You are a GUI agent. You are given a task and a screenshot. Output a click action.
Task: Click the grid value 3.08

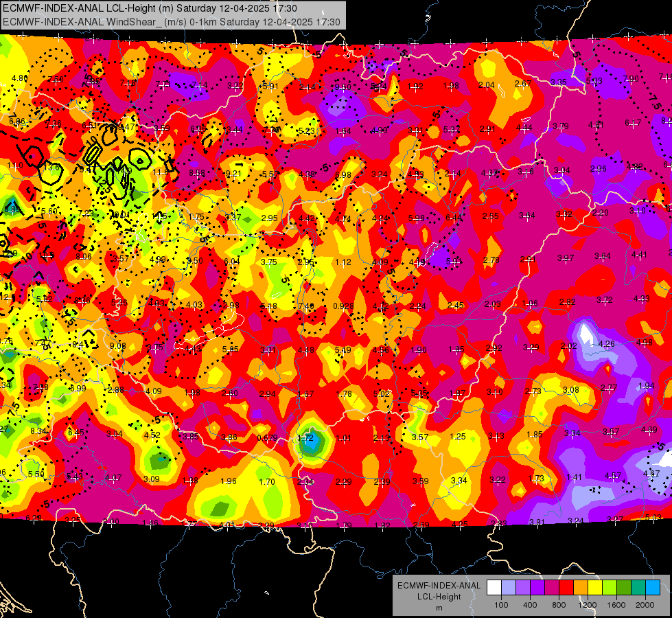pos(571,390)
